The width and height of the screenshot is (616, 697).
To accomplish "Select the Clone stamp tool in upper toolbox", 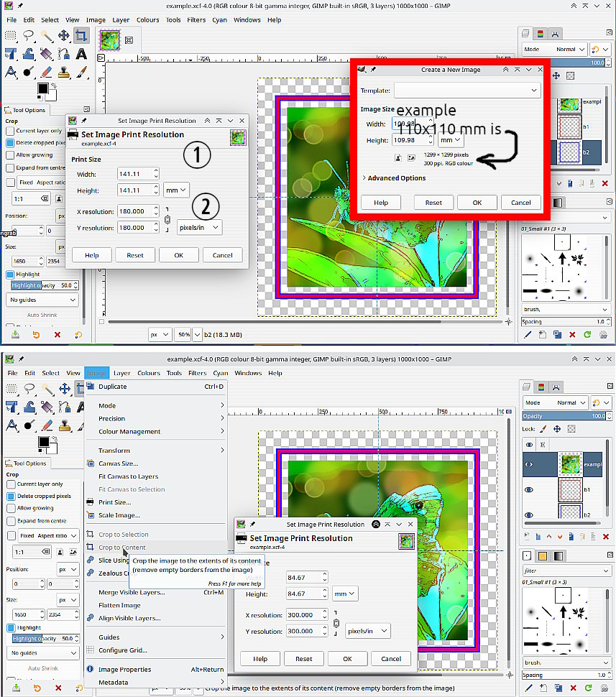I will coord(63,72).
